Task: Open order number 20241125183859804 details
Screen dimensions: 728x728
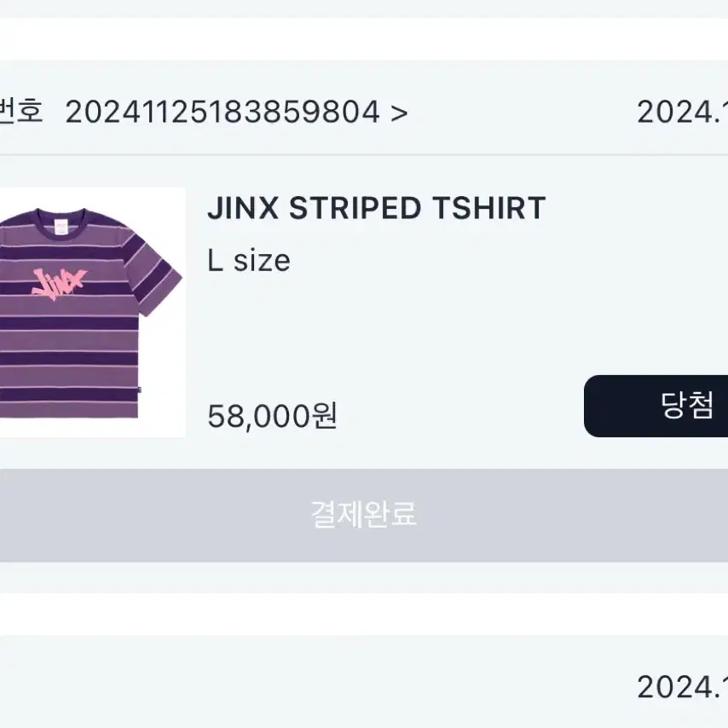Action: tap(222, 113)
